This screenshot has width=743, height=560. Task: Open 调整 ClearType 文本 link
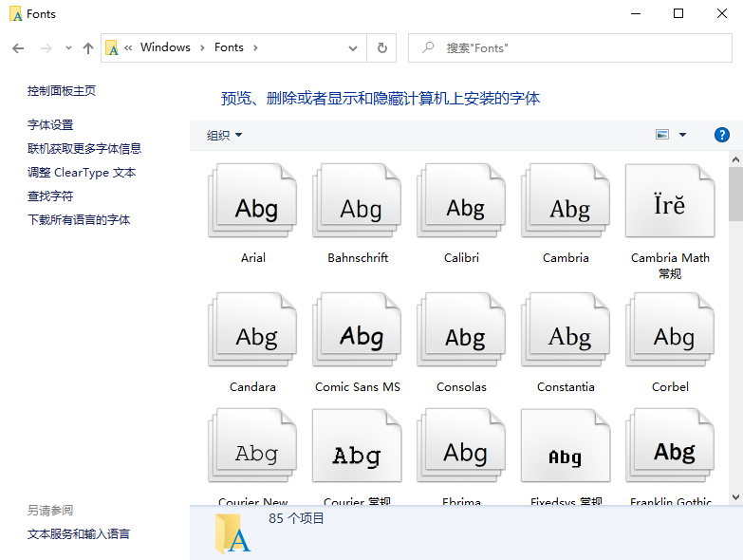[x=82, y=172]
